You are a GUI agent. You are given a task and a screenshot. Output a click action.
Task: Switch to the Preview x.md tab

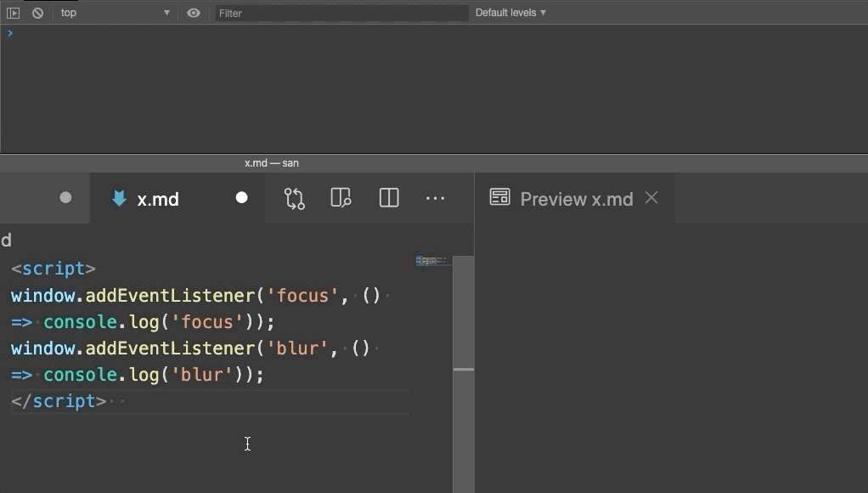[x=575, y=198]
